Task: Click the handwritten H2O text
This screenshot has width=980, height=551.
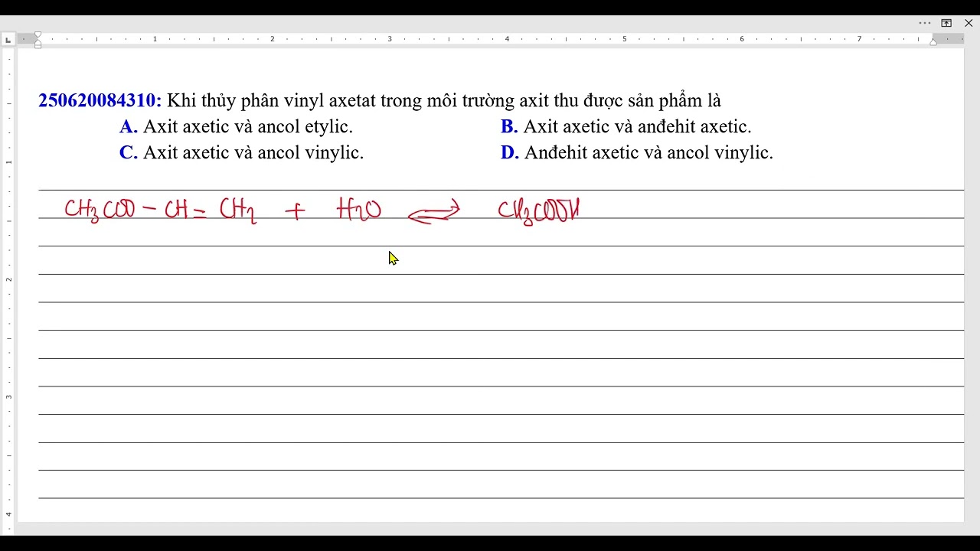Action: coord(359,209)
